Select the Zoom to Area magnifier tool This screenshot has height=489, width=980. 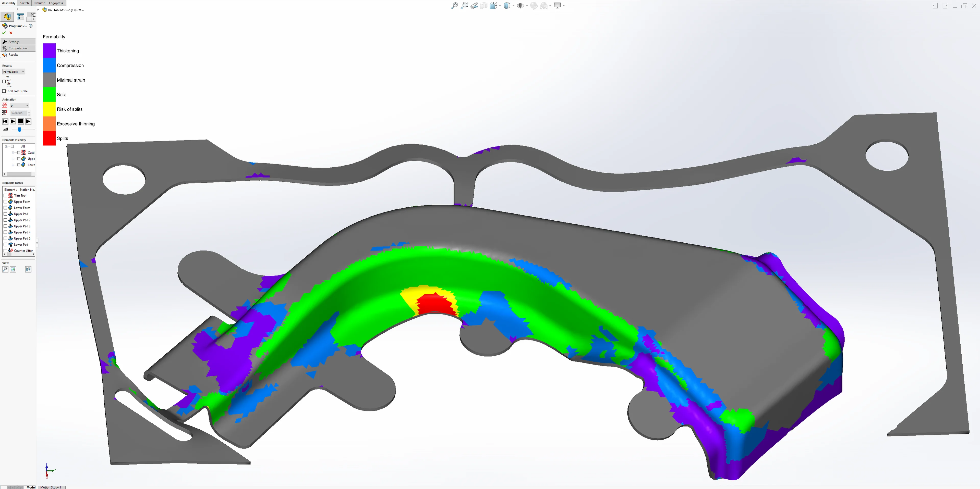[464, 6]
